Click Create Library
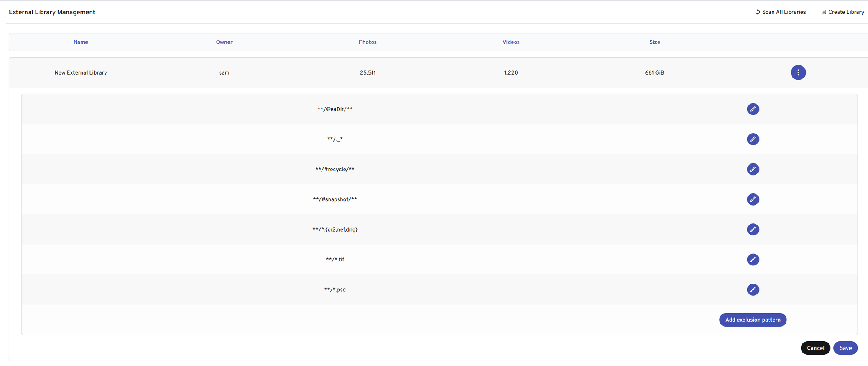This screenshot has height=366, width=868. coord(843,12)
